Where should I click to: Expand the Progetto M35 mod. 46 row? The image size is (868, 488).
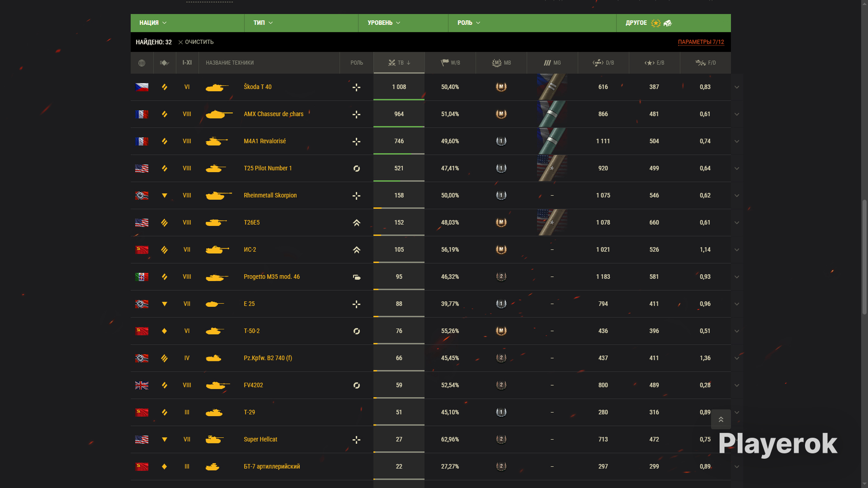tap(737, 277)
